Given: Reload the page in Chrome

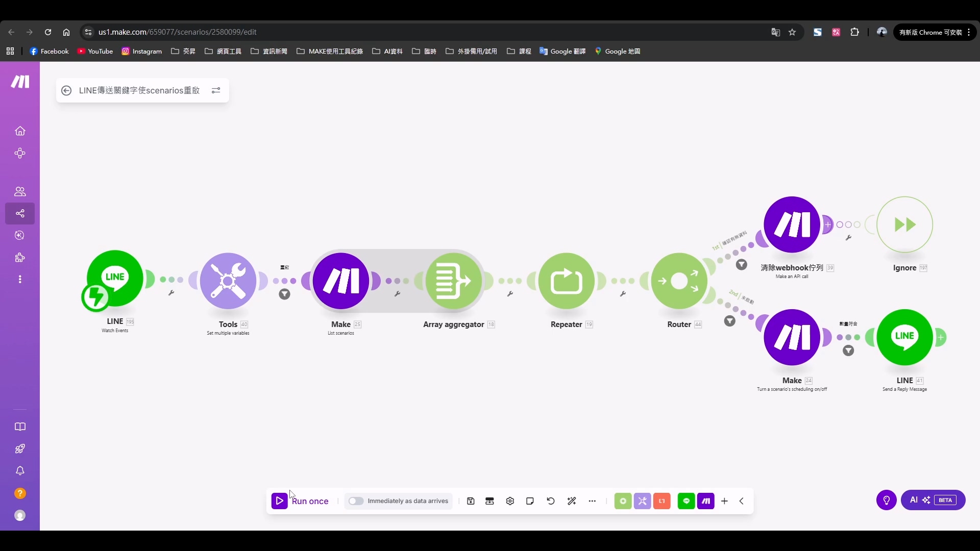Looking at the screenshot, I should (48, 32).
